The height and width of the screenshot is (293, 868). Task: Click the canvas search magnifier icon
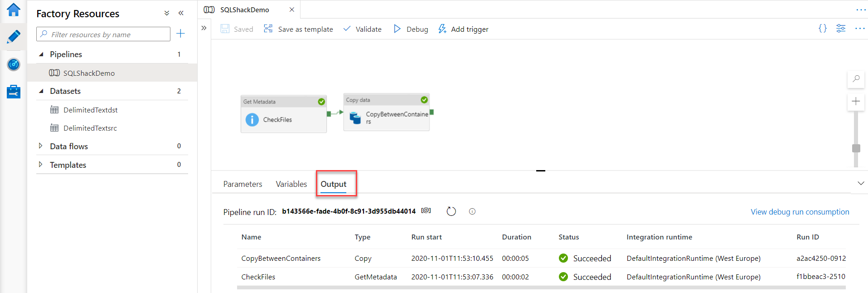[x=856, y=79]
